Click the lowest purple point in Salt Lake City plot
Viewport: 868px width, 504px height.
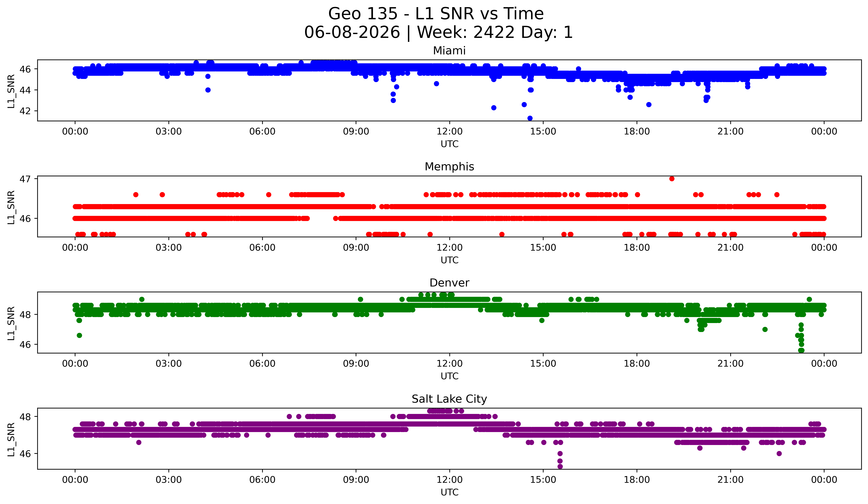(560, 466)
